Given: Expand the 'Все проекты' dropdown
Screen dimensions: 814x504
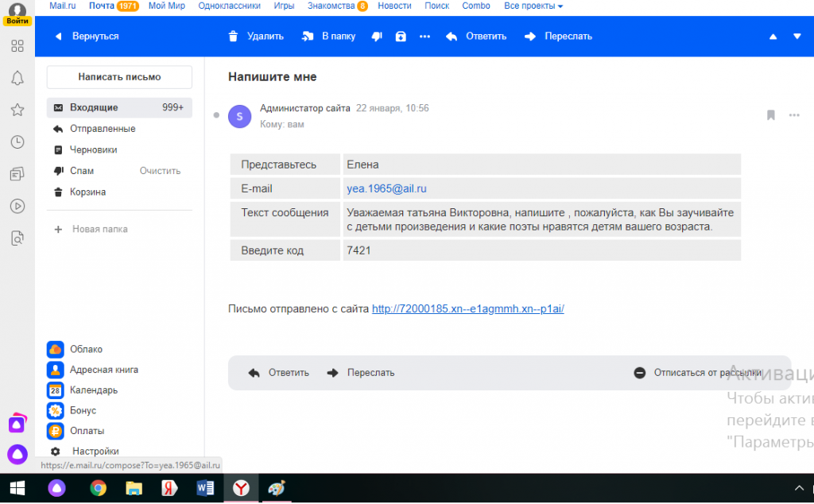Looking at the screenshot, I should pos(533,6).
